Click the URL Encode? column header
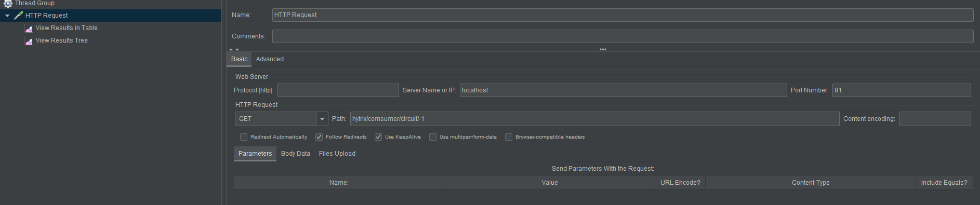 [680, 183]
